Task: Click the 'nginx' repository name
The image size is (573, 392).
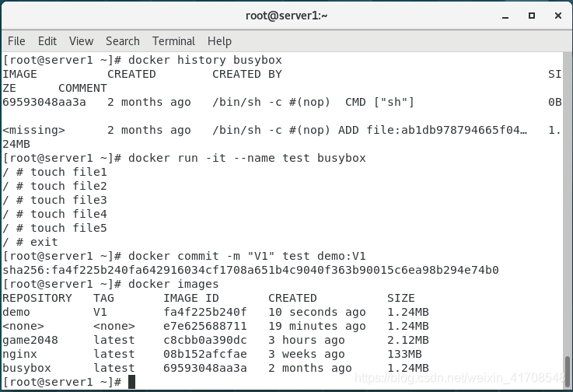Action: [x=19, y=354]
